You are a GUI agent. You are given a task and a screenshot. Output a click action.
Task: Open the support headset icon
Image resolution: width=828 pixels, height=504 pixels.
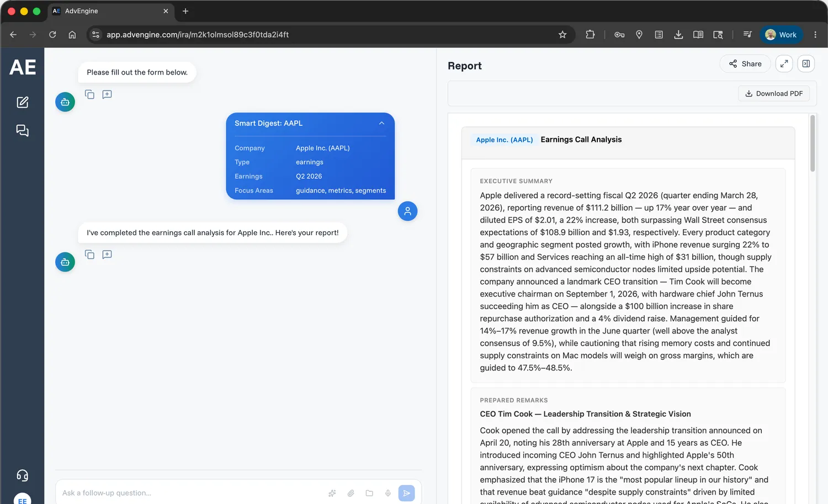click(23, 475)
